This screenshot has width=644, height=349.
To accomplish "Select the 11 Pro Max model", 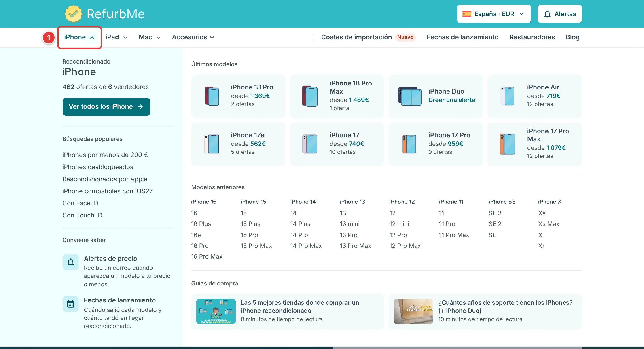I will pos(454,235).
